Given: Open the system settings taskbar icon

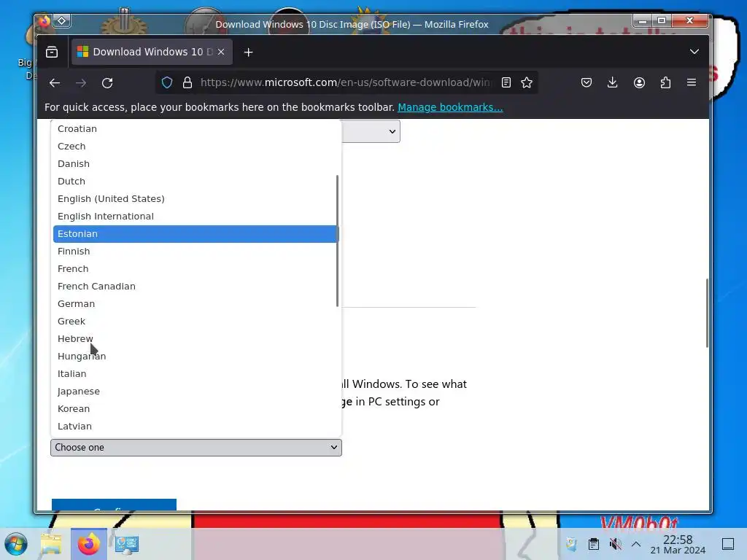Looking at the screenshot, I should 127,544.
